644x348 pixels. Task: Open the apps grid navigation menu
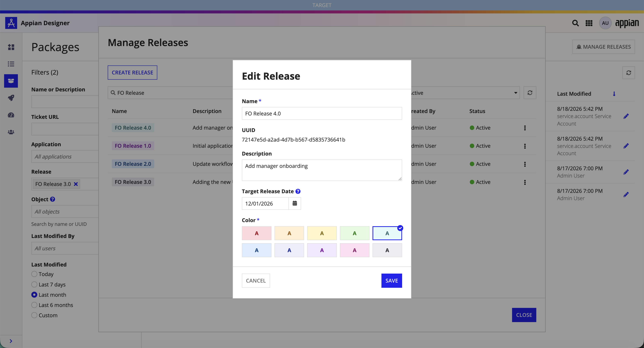[x=589, y=23]
